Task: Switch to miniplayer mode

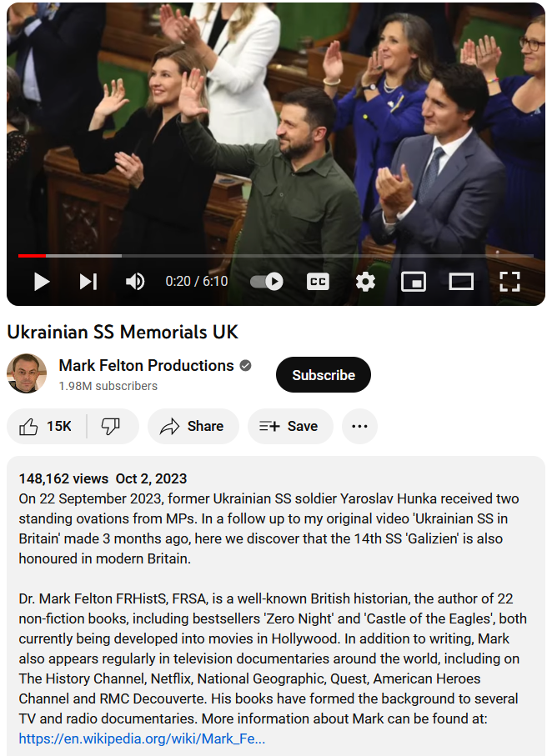Action: click(x=413, y=282)
